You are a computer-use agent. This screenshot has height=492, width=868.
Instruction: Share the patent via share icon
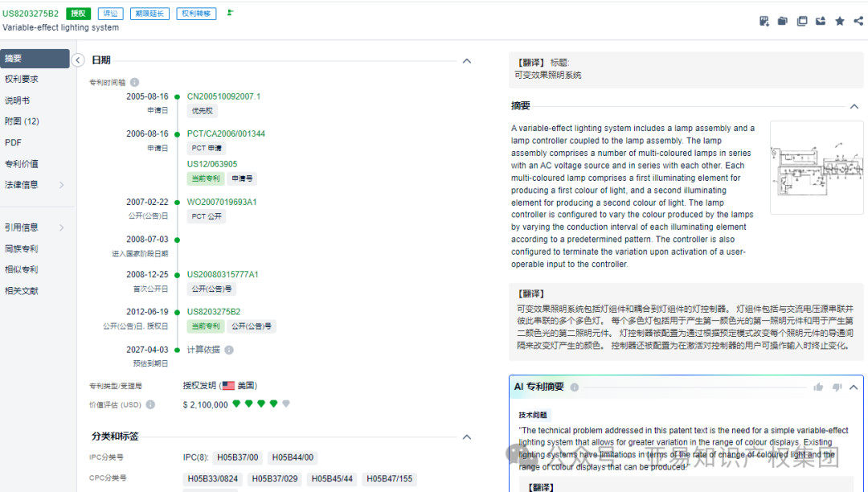pos(859,20)
